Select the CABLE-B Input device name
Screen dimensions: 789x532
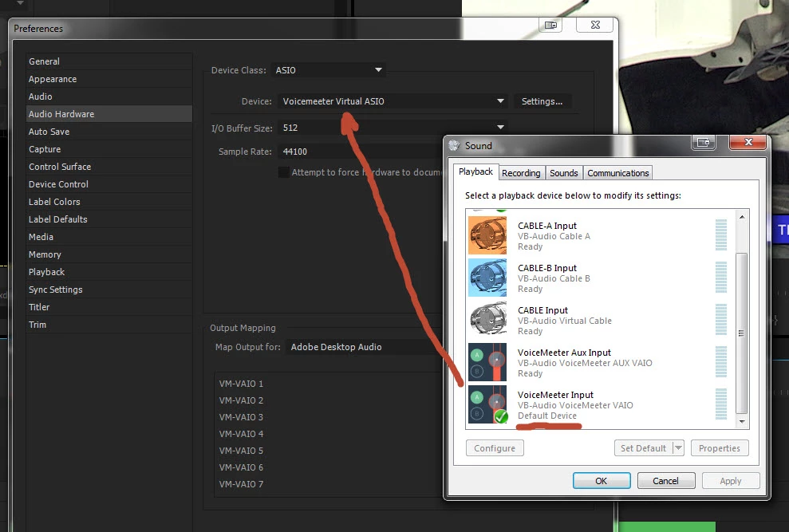coord(547,268)
